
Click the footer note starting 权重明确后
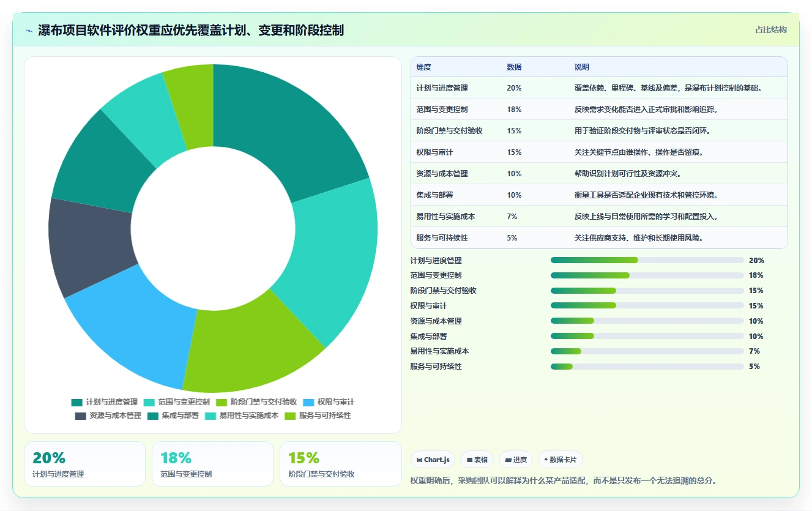point(563,480)
